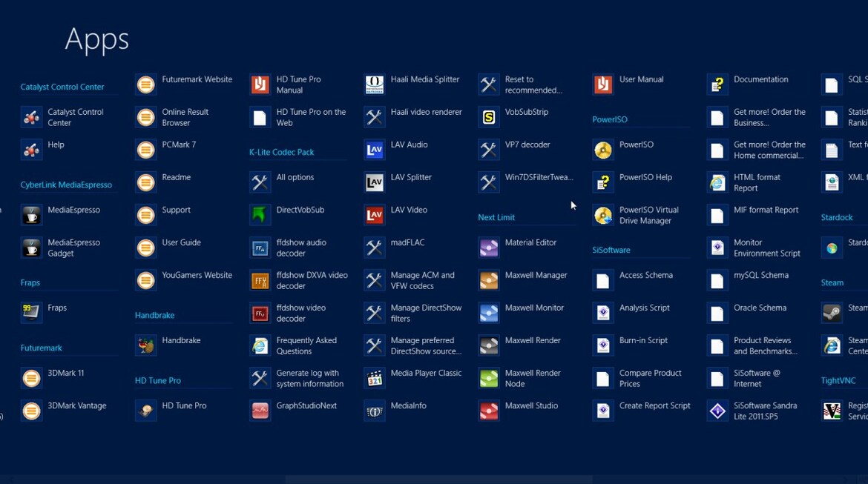The width and height of the screenshot is (868, 484).
Task: Launch Maxwell Studio via its red icon
Action: (x=489, y=411)
